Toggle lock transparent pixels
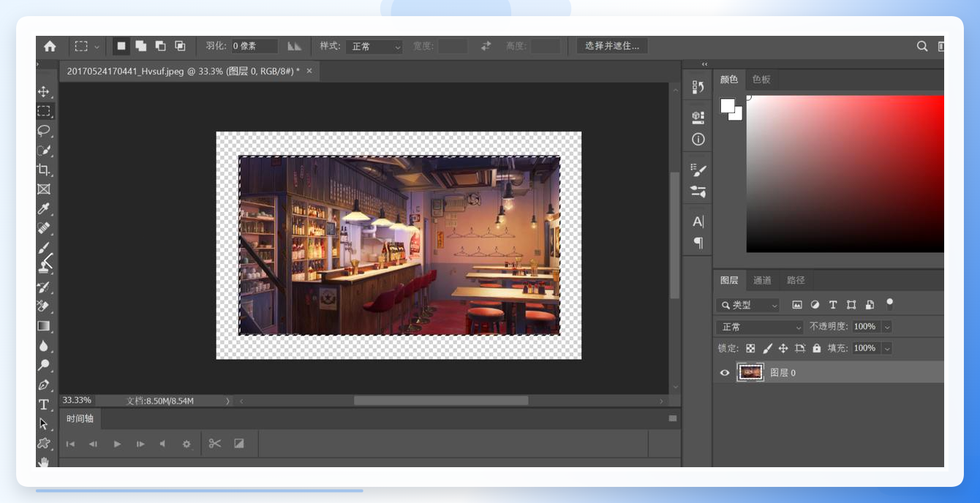This screenshot has height=503, width=980. point(750,349)
